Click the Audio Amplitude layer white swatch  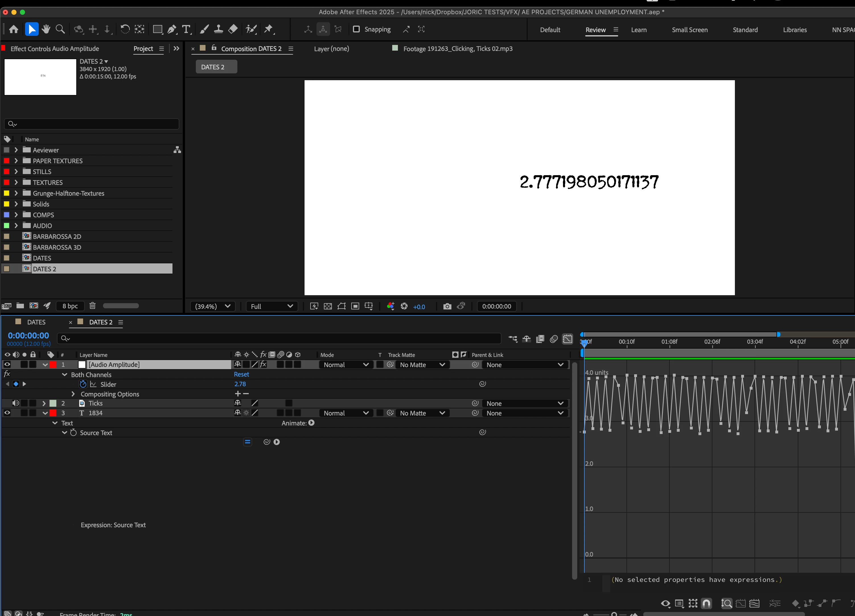[x=82, y=365]
